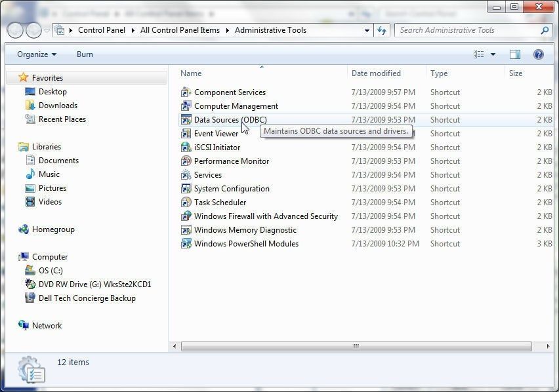This screenshot has height=392, width=559.
Task: Click the Administrative Tools breadcrumb
Action: click(270, 30)
